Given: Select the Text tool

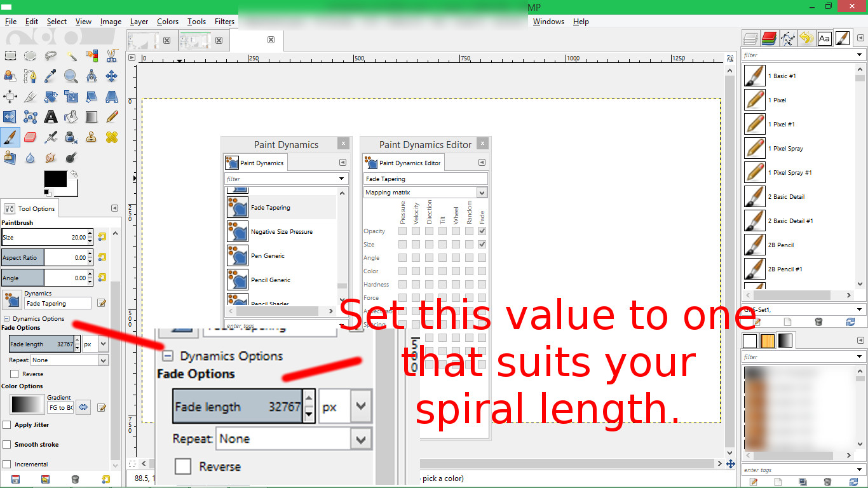Looking at the screenshot, I should point(51,117).
